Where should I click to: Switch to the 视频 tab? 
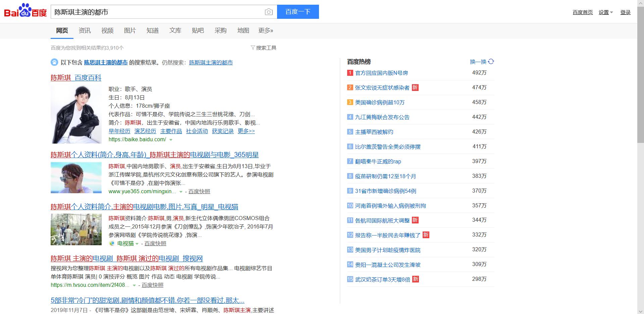click(x=107, y=31)
